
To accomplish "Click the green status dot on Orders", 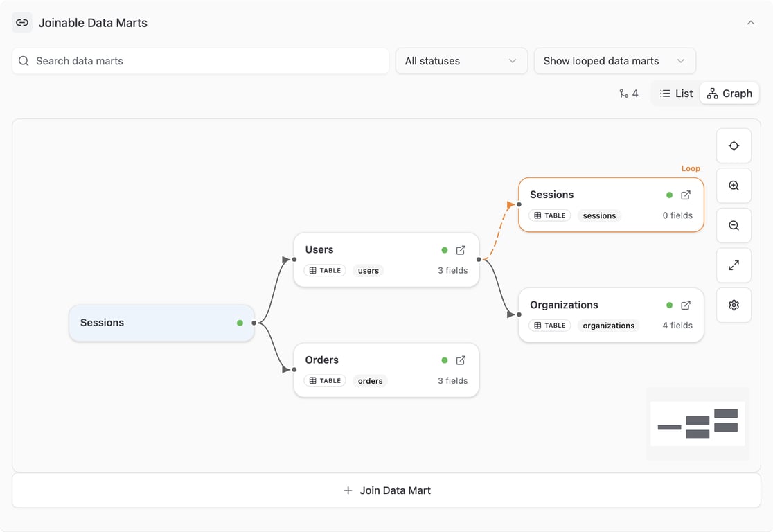I will 444,360.
